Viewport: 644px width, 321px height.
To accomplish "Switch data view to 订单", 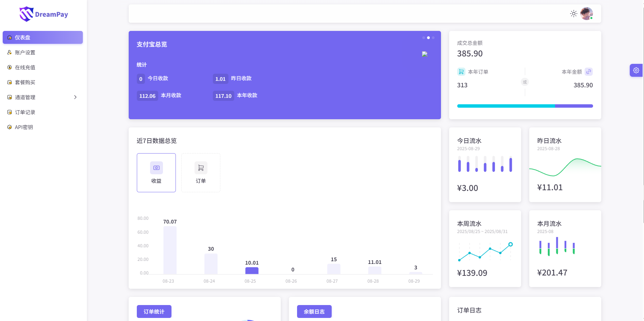I will pos(201,173).
